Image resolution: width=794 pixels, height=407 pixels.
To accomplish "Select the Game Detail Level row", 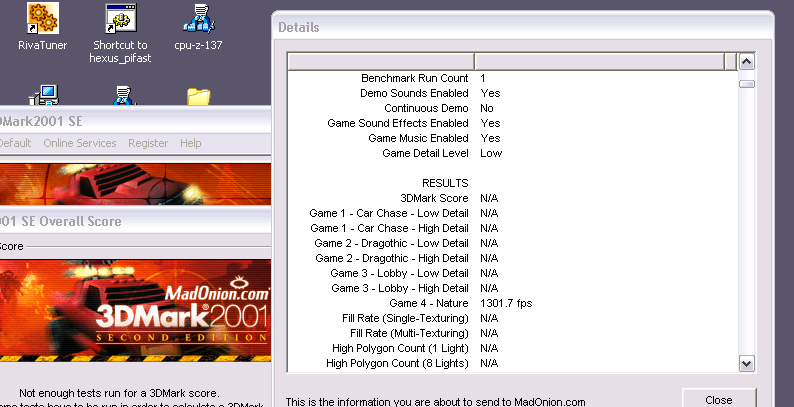I will 512,153.
